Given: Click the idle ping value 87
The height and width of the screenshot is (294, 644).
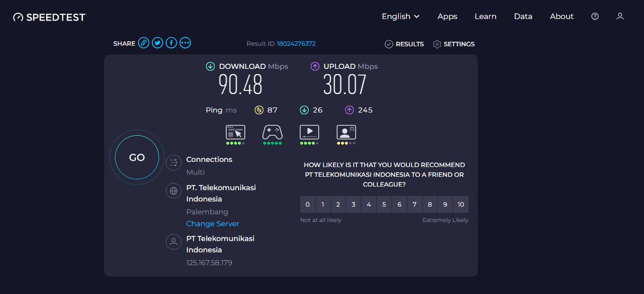Looking at the screenshot, I should point(273,110).
